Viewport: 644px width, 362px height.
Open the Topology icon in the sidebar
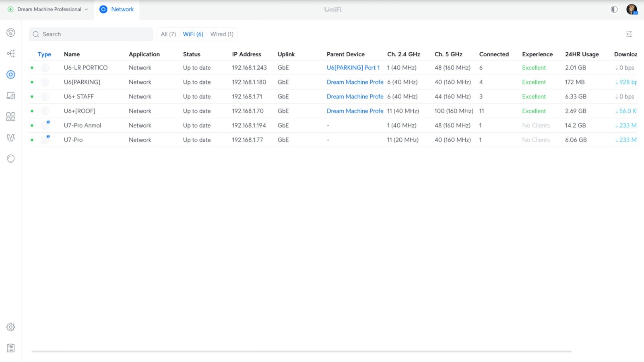click(x=11, y=53)
